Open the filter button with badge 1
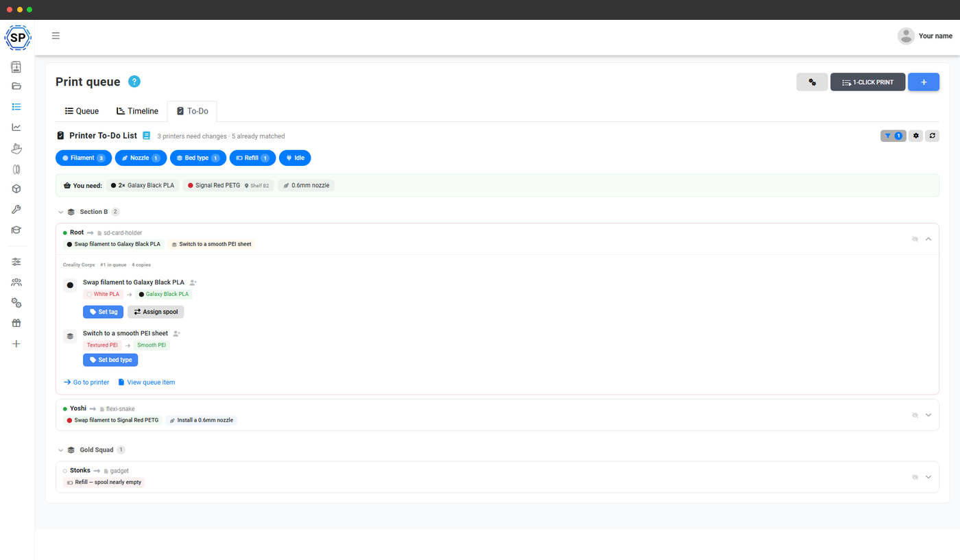 [893, 136]
